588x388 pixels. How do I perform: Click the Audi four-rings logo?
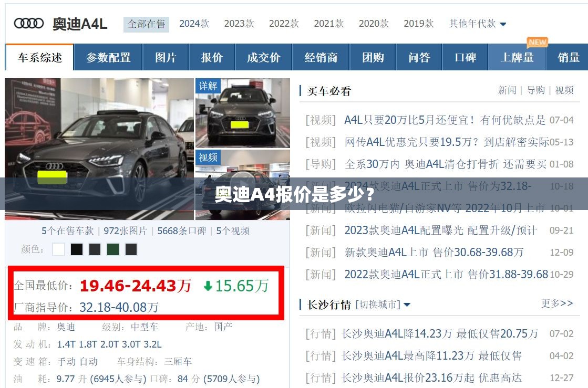click(28, 23)
